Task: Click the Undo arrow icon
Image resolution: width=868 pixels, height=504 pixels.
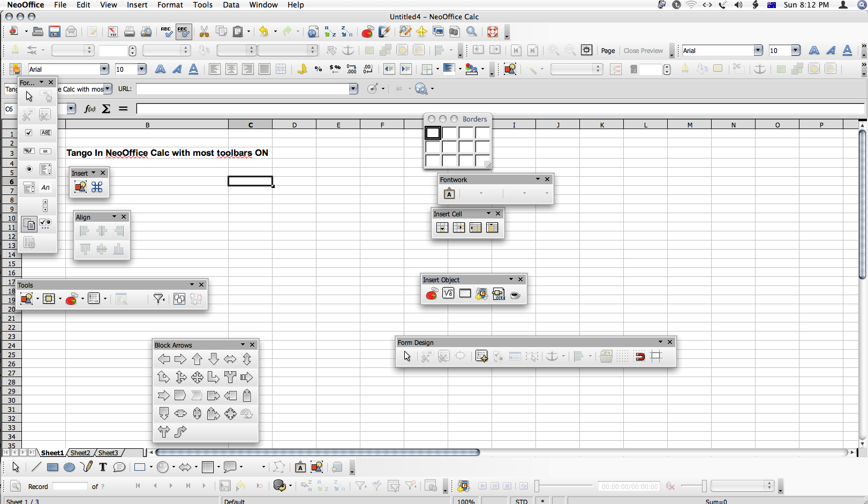Action: [x=263, y=32]
